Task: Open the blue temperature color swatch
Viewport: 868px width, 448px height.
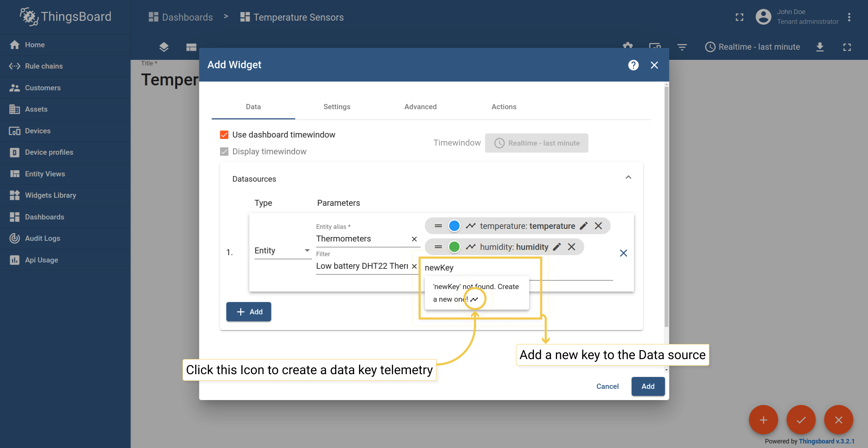Action: pyautogui.click(x=454, y=226)
